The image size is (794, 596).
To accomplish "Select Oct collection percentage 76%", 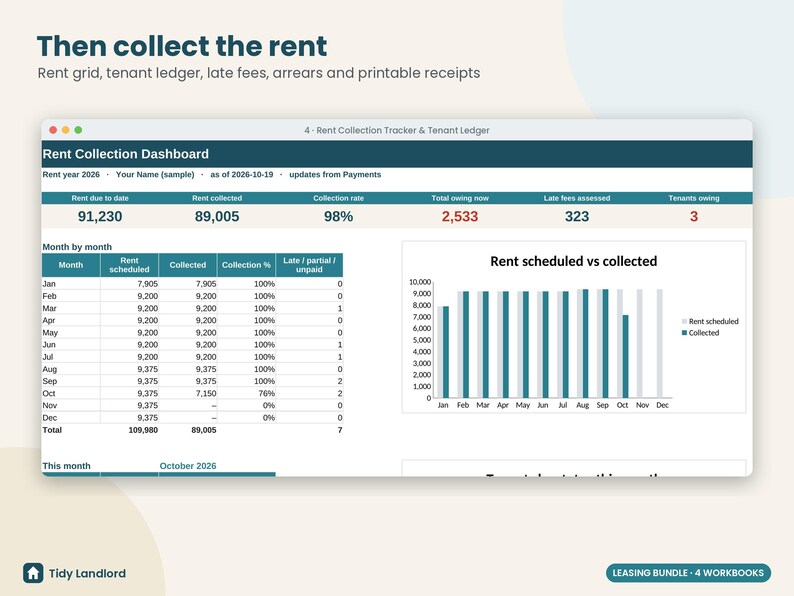I will tap(246, 393).
